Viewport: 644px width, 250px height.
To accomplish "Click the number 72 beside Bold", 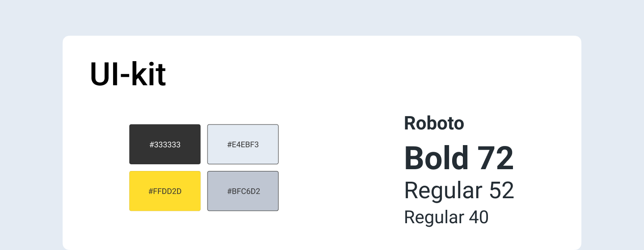I will (x=496, y=158).
